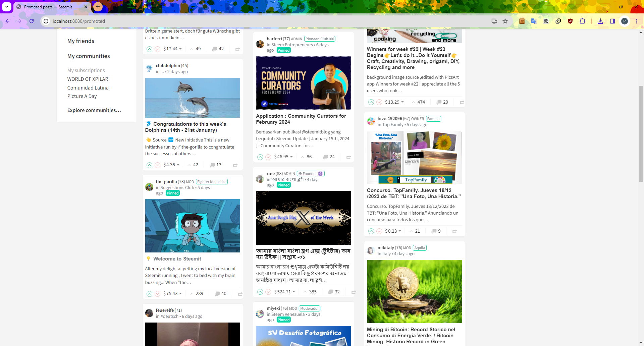The height and width of the screenshot is (346, 644).
Task: Open clubdolphin author profile
Action: pos(168,66)
